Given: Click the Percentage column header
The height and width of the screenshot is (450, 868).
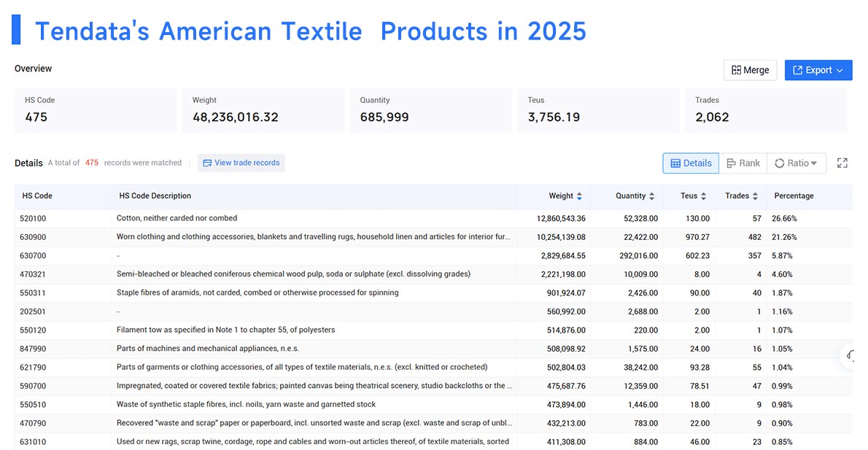Looking at the screenshot, I should [x=794, y=196].
